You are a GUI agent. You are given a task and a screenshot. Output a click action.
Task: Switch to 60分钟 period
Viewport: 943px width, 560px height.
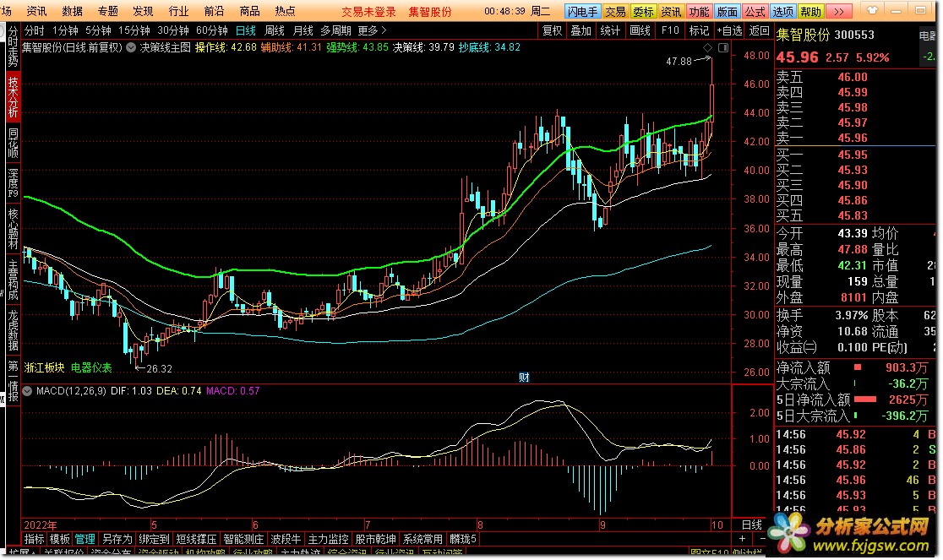click(x=212, y=30)
